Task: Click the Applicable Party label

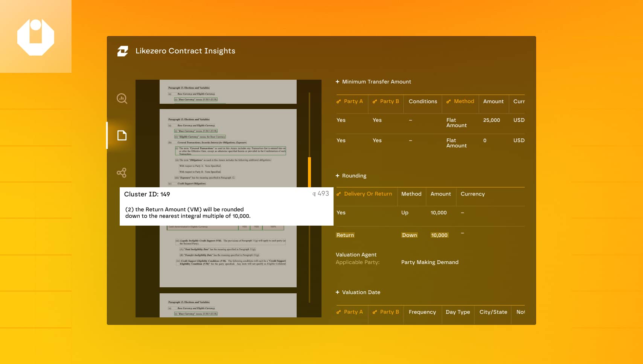Action: 358,262
